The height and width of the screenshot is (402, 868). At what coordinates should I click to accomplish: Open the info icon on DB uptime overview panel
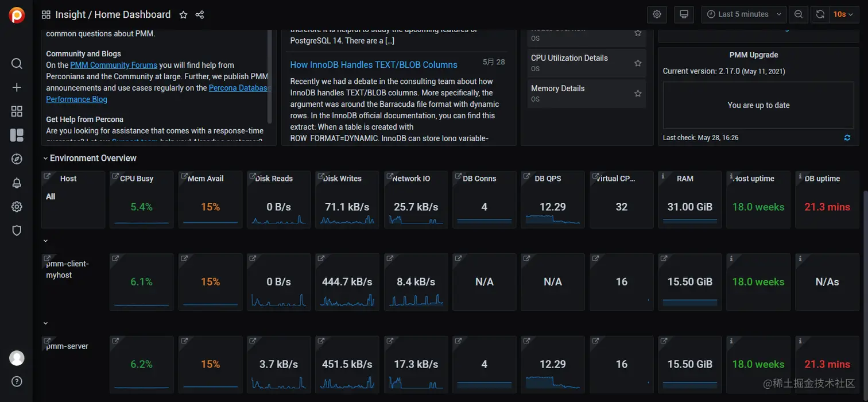coord(800,176)
